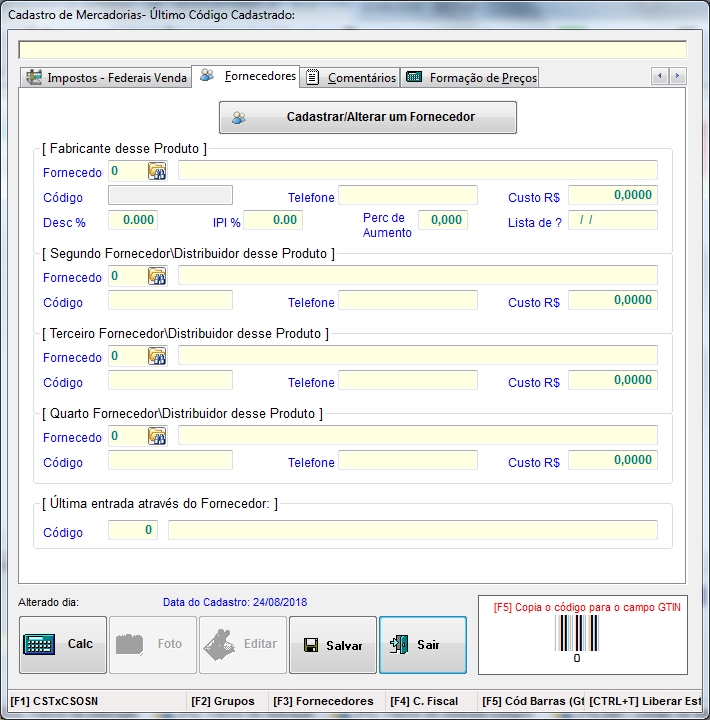Click Terceiro Fornecedor lookup binoculars icon
Screen dimensions: 710x720
click(x=157, y=356)
